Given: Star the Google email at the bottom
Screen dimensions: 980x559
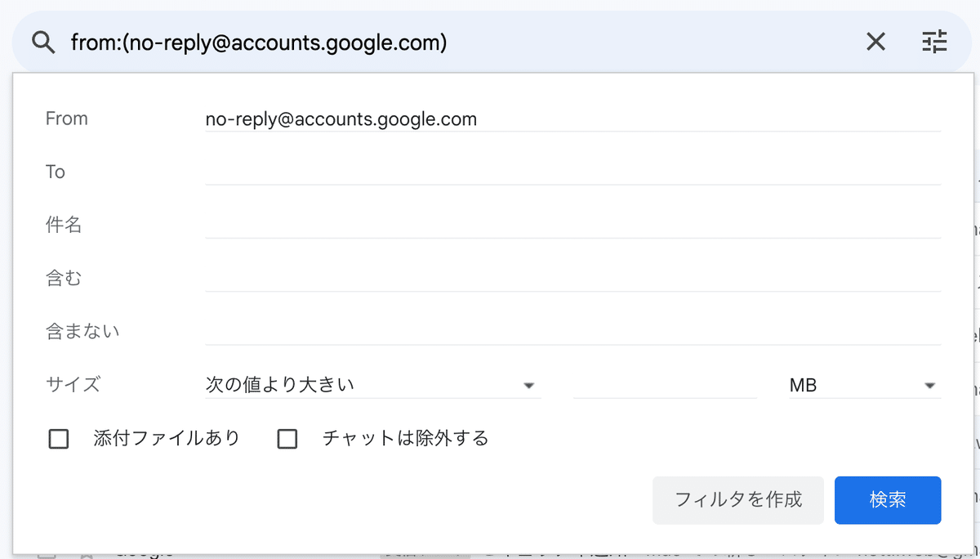Looking at the screenshot, I should coord(87,556).
